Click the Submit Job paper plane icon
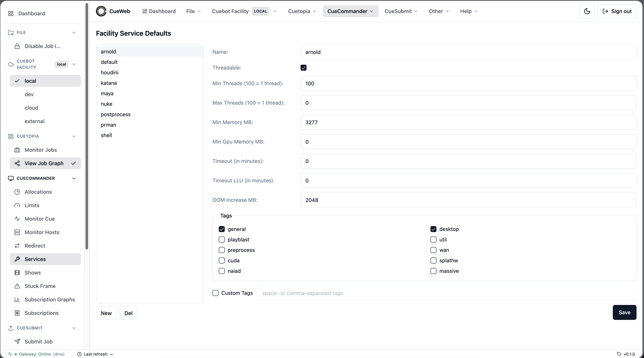Screen dimensions: 644x358 (x=17, y=342)
